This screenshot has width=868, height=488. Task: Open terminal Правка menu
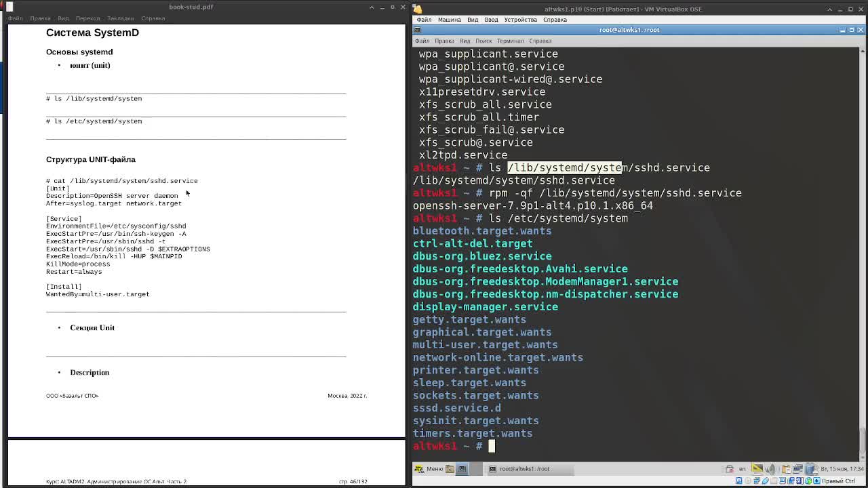tap(444, 41)
